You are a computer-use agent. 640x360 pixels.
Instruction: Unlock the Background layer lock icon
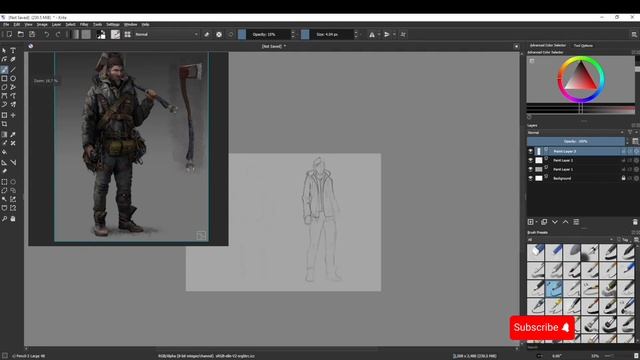pyautogui.click(x=623, y=178)
